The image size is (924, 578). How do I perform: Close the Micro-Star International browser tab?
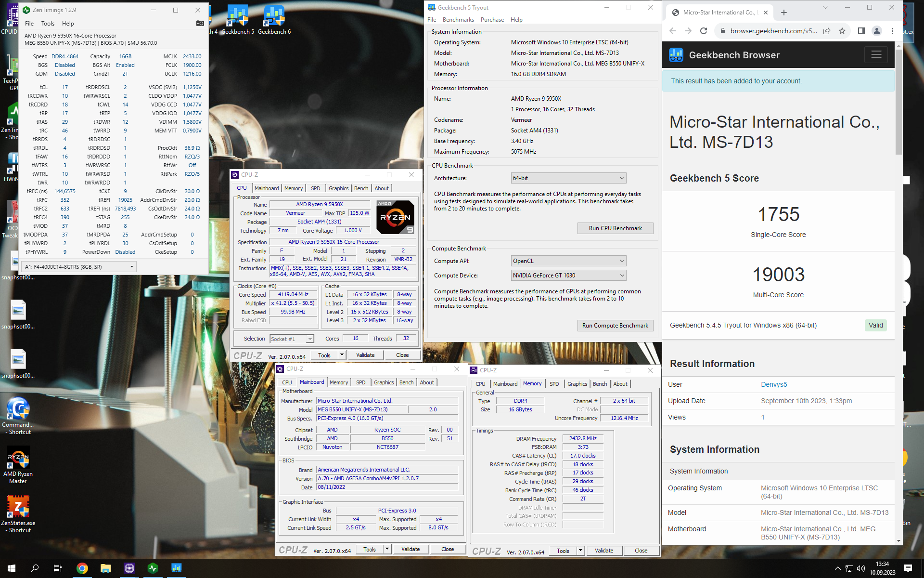click(x=766, y=13)
